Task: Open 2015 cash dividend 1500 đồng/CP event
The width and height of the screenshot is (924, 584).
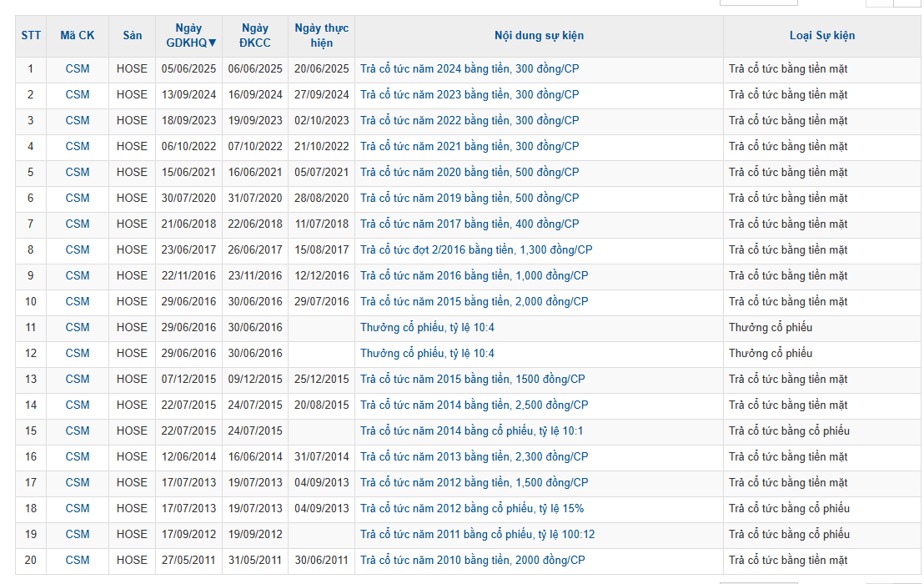Action: (473, 380)
